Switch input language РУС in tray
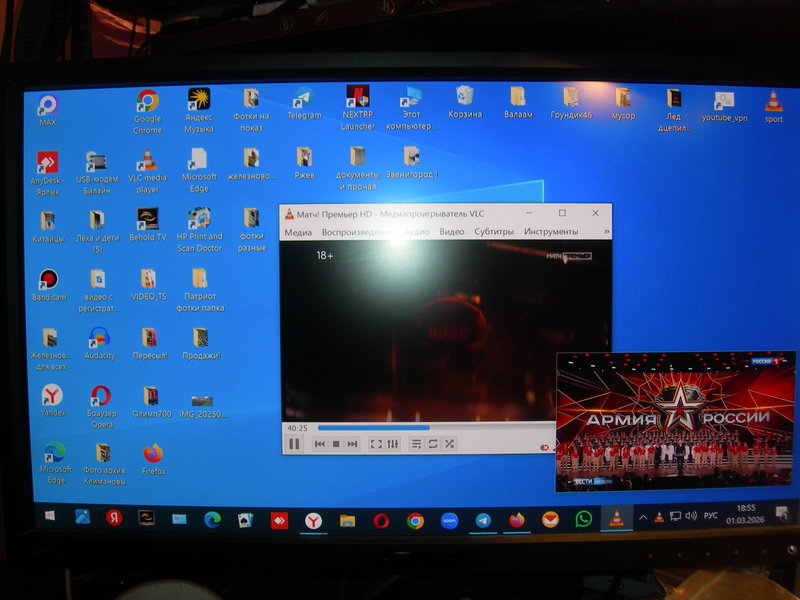Viewport: 800px width, 600px height. (711, 516)
